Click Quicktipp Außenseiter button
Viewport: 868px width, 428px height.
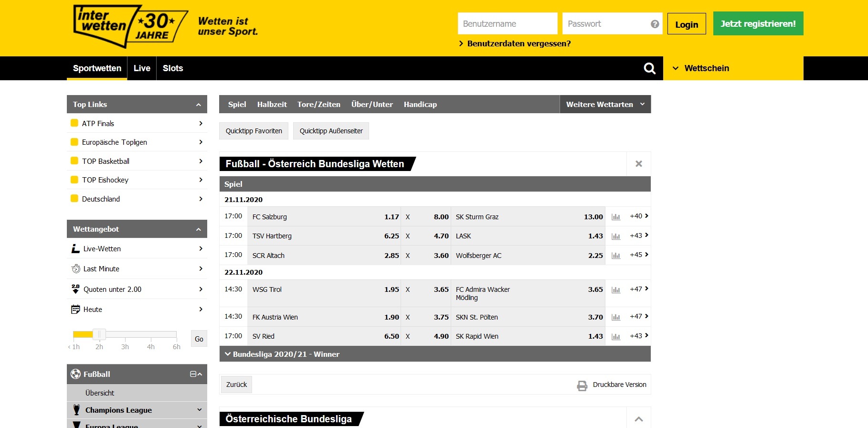pyautogui.click(x=331, y=131)
